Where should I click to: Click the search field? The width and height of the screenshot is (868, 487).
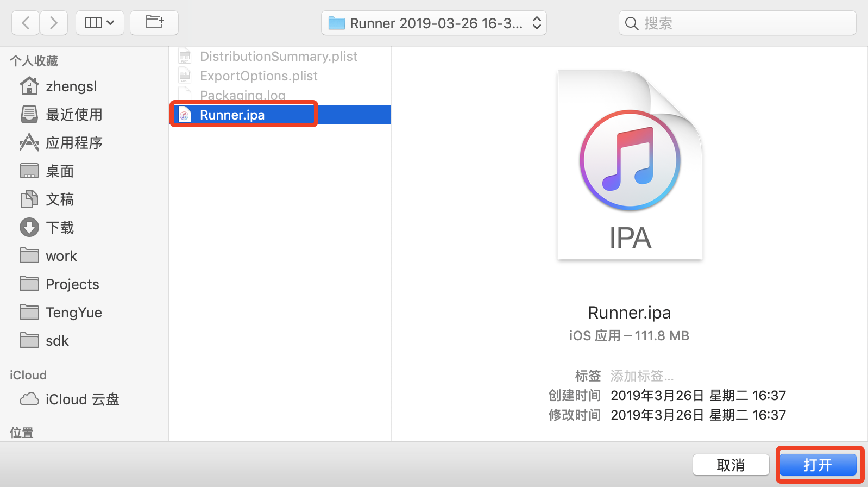point(738,23)
